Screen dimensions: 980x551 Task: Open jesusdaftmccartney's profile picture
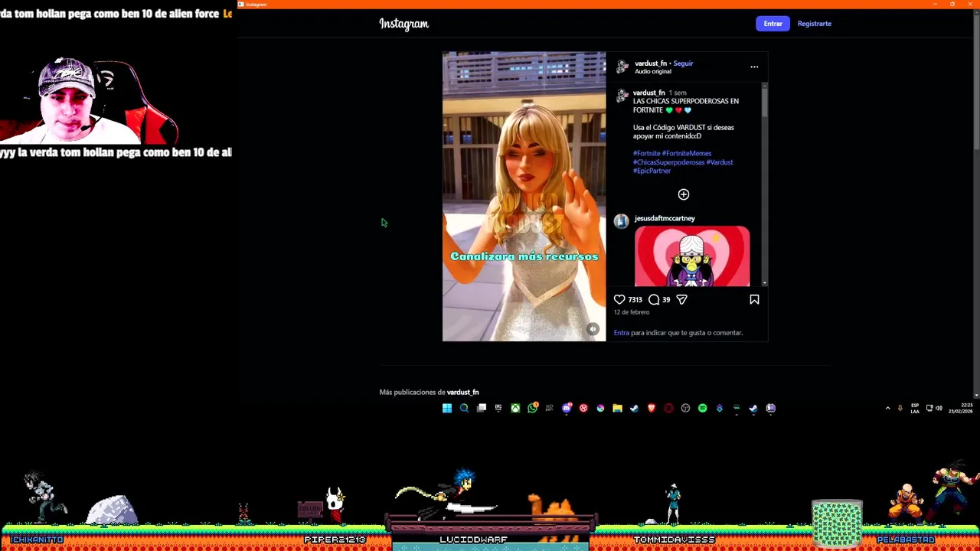tap(621, 221)
